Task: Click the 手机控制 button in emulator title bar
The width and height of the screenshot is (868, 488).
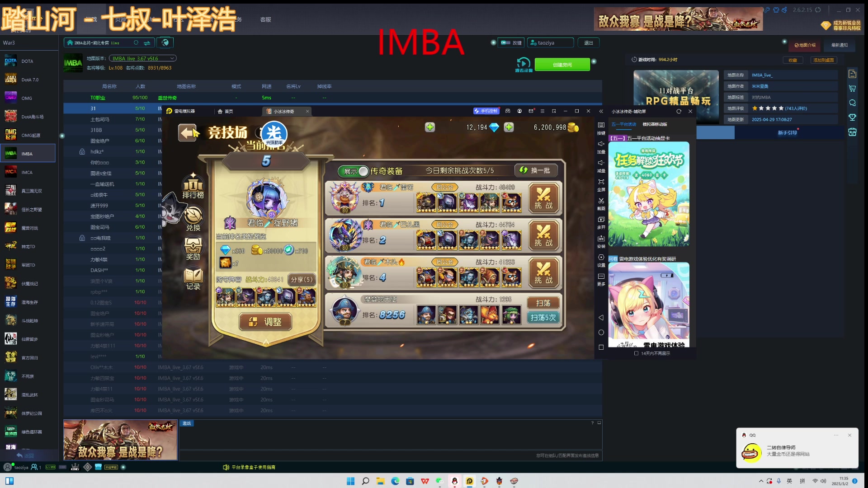Action: 486,111
